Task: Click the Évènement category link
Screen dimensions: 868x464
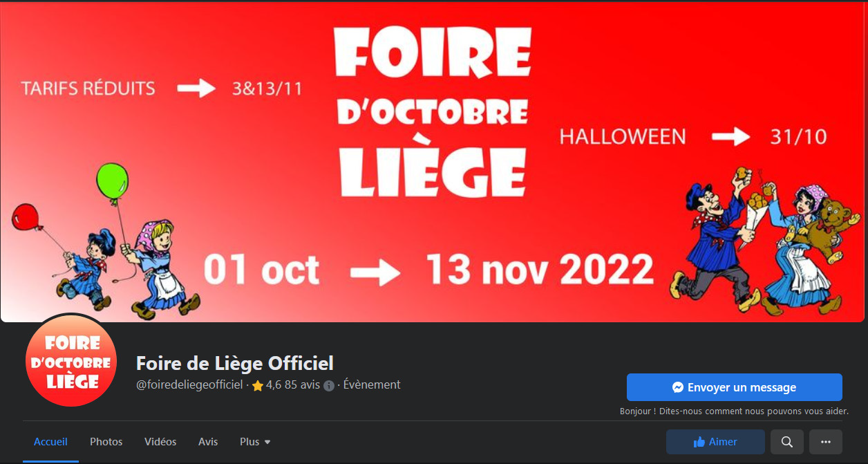Action: click(x=372, y=385)
